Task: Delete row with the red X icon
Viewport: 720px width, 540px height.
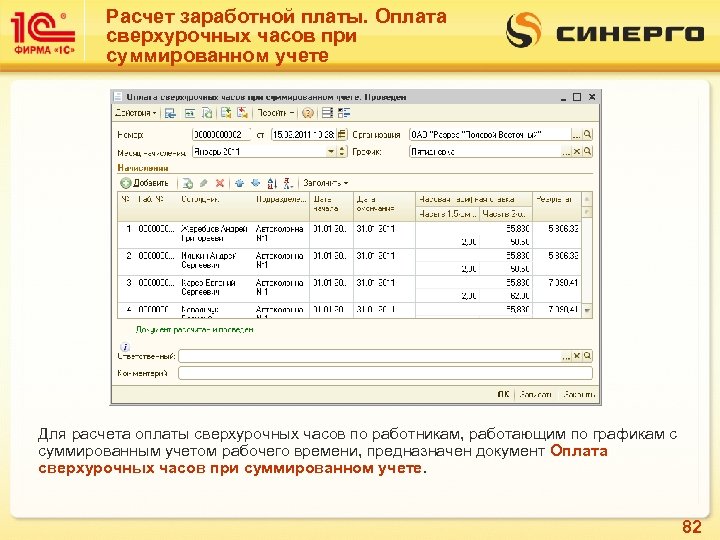Action: 220,183
